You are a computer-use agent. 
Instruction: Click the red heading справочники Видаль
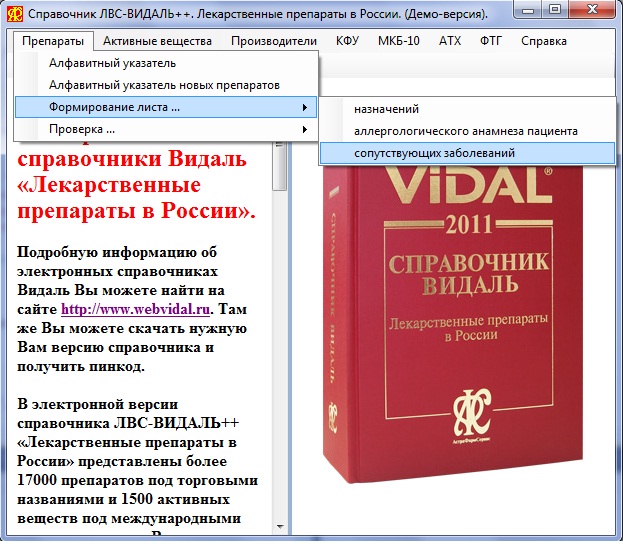(132, 159)
